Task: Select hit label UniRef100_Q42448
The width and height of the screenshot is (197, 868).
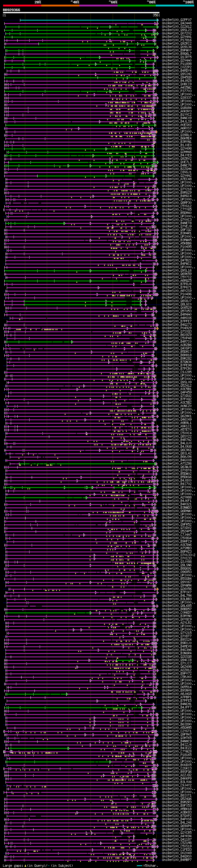Action: (x=177, y=23)
